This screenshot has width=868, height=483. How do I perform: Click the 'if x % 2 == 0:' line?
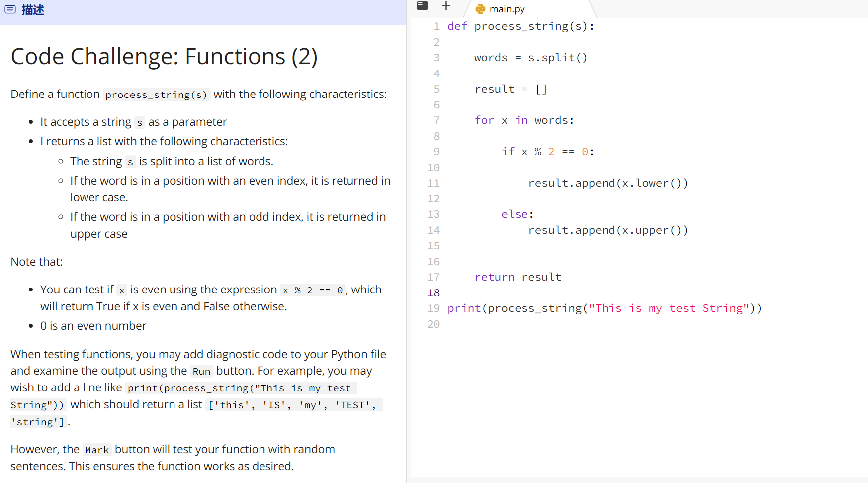coord(547,152)
